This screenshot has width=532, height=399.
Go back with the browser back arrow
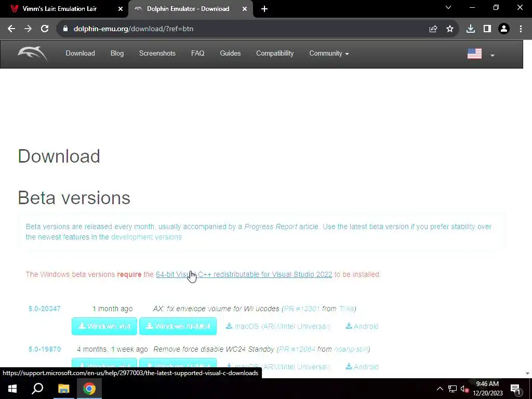(11, 29)
